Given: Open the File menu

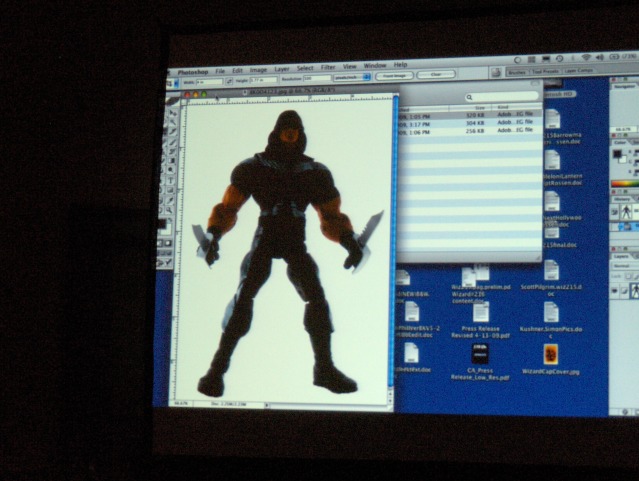Looking at the screenshot, I should (x=220, y=71).
